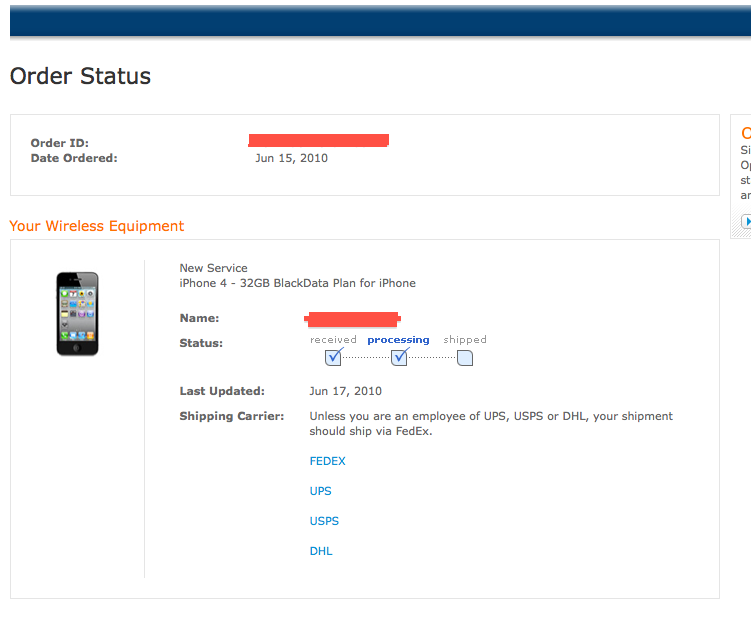Image resolution: width=751 pixels, height=634 pixels.
Task: Select the 'shipped' status label
Action: point(465,340)
